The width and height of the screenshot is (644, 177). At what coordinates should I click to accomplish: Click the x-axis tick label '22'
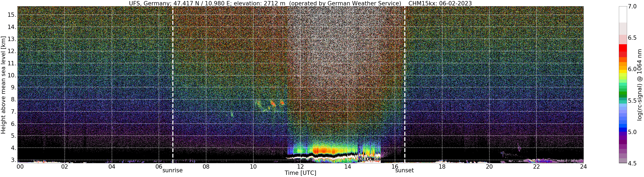point(536,166)
